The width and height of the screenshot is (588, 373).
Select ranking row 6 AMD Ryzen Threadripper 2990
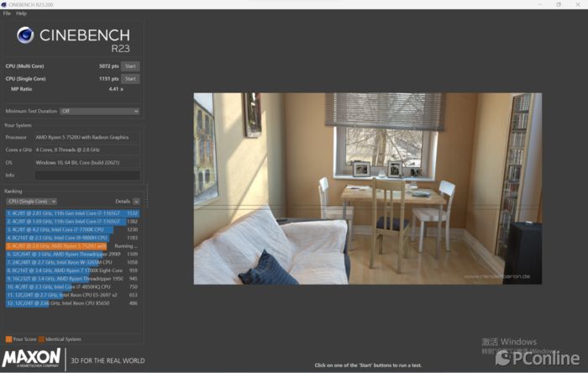click(72, 255)
